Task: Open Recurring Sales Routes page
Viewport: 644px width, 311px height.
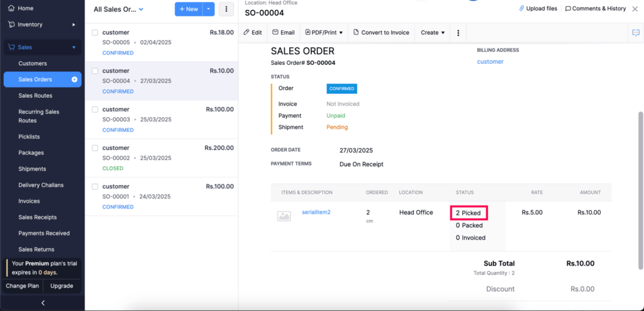Action: [38, 116]
